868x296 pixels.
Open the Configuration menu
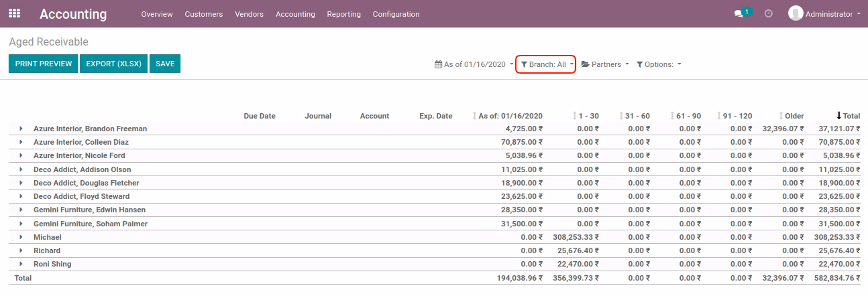396,14
